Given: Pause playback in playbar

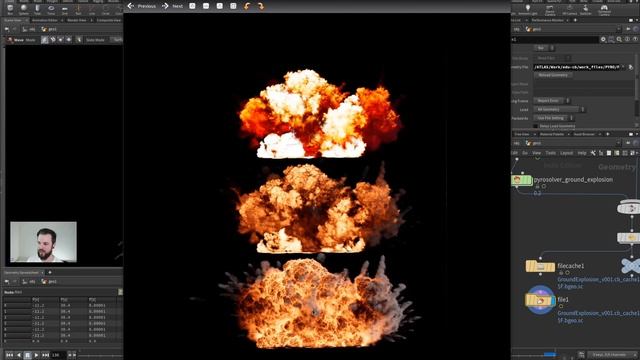Looking at the screenshot, I should point(28,355).
